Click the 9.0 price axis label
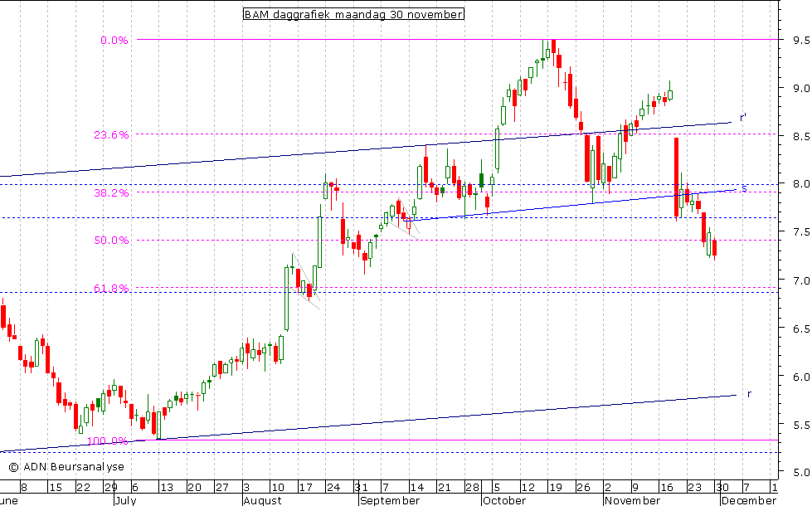 [x=800, y=88]
